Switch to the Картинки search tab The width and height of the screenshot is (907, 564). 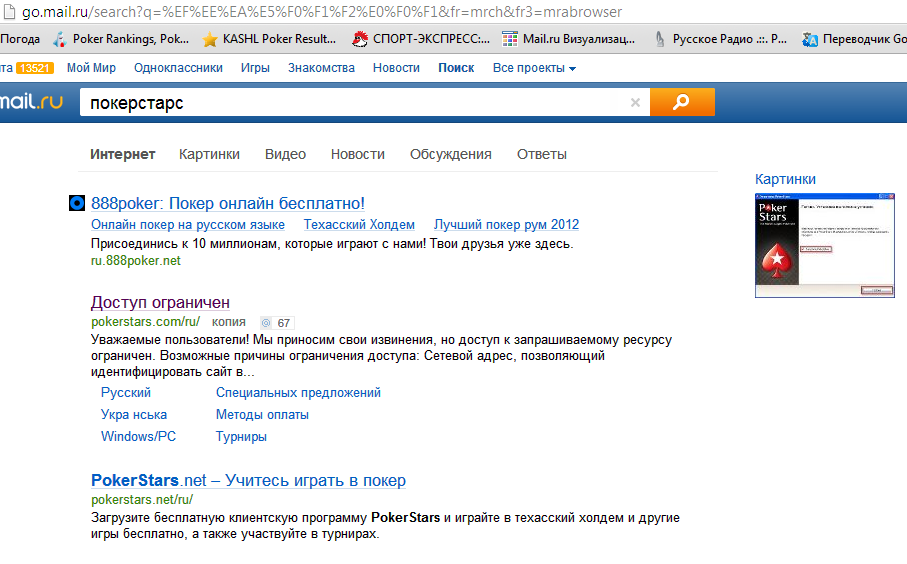point(209,154)
